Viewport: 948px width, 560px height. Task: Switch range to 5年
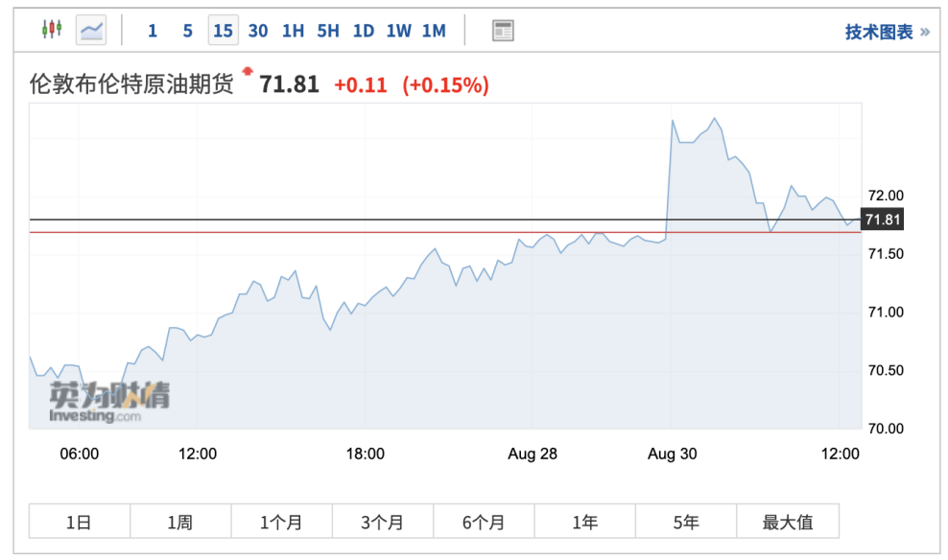(x=686, y=522)
